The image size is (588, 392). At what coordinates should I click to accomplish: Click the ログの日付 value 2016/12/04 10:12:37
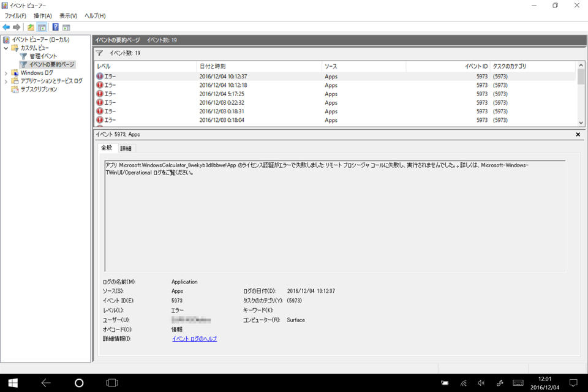[x=311, y=291]
